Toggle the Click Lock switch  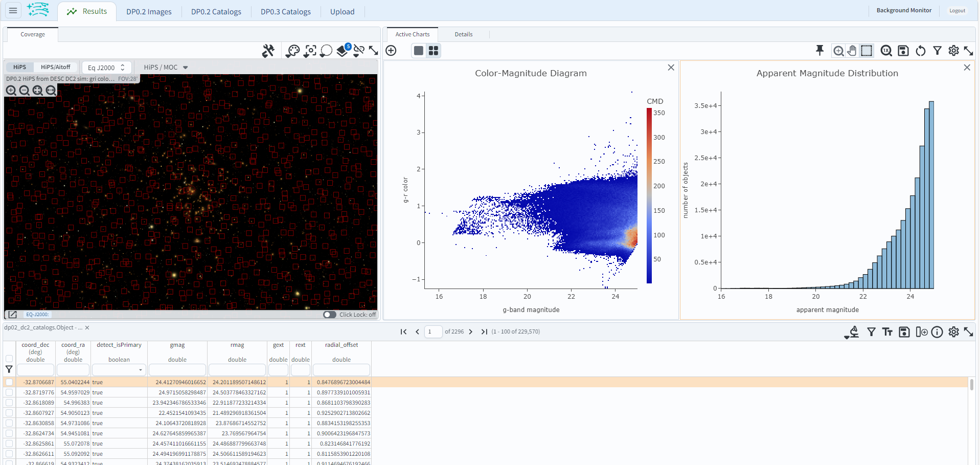tap(330, 315)
